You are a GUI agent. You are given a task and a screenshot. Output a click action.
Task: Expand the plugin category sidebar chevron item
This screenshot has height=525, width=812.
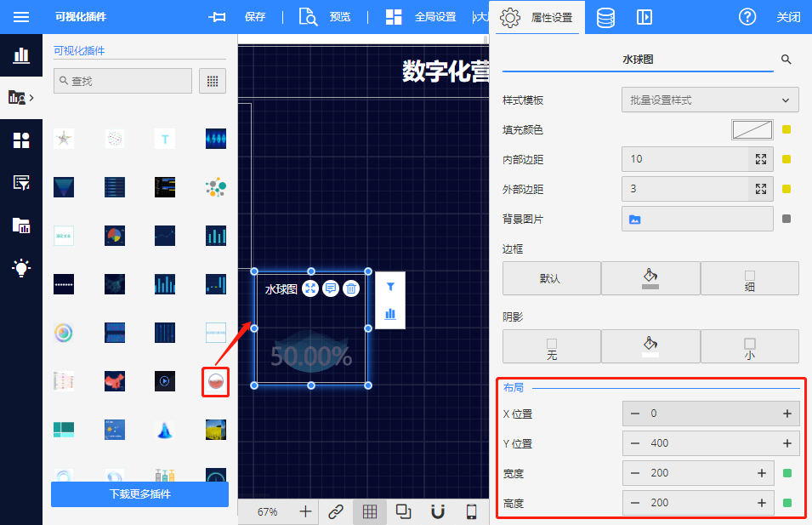pyautogui.click(x=21, y=98)
